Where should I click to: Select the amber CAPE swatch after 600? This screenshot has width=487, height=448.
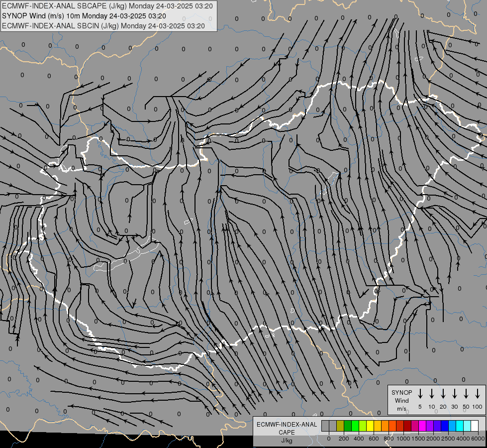pos(378,426)
